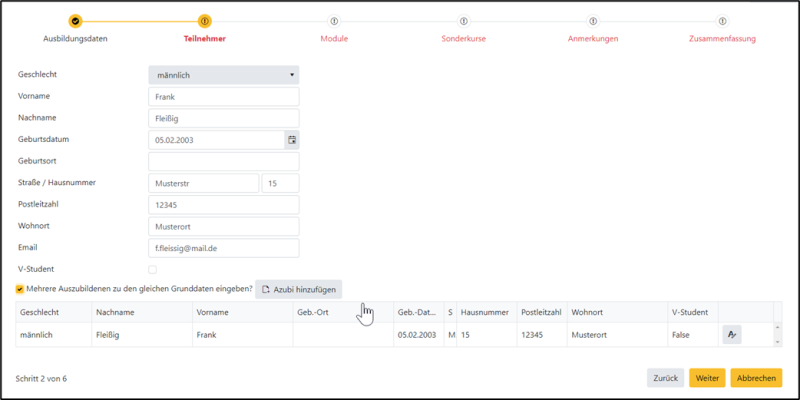Edit the Frank Fleißig table row

(x=731, y=335)
